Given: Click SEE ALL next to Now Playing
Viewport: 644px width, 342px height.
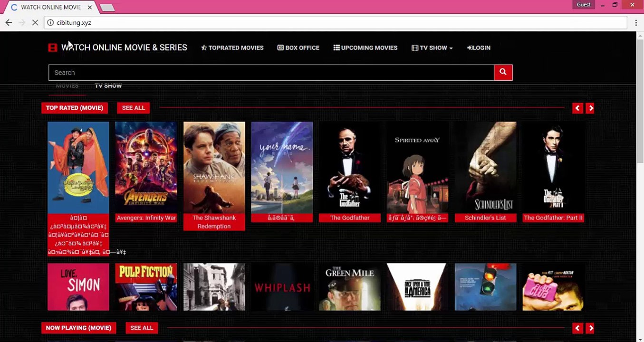Looking at the screenshot, I should (x=142, y=328).
